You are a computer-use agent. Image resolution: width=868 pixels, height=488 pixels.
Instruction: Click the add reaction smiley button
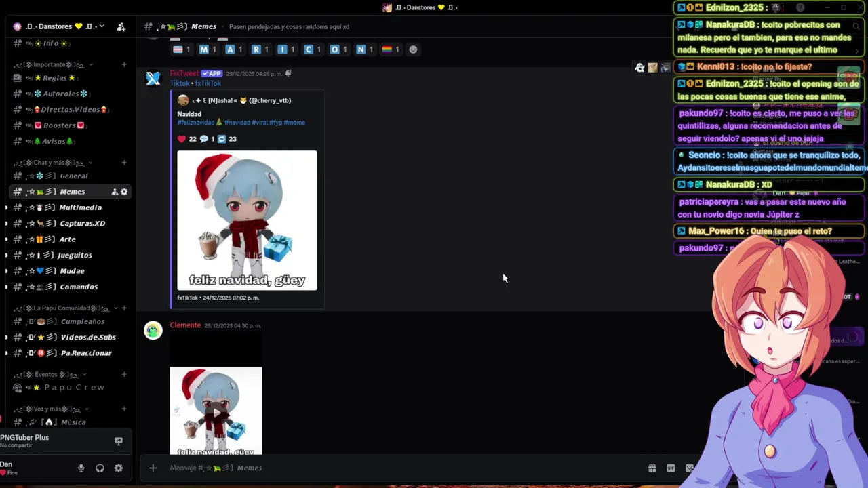click(413, 49)
